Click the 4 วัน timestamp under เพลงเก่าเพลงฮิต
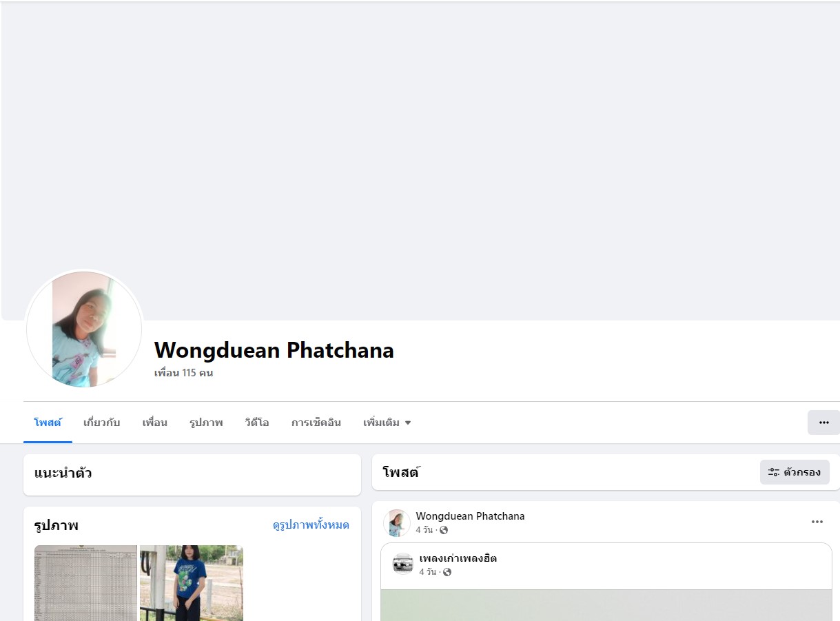This screenshot has width=840, height=621. coord(427,572)
